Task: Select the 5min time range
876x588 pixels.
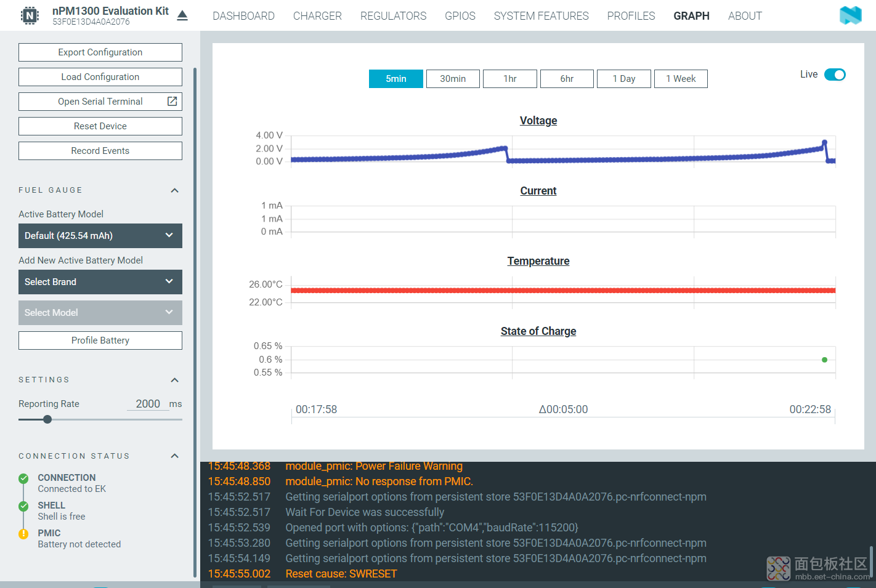Action: click(396, 79)
